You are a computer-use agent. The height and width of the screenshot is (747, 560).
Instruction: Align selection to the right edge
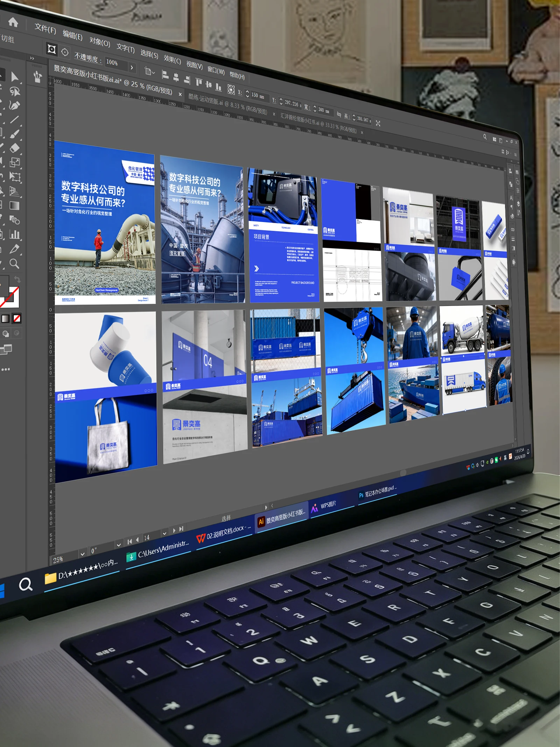tap(187, 80)
